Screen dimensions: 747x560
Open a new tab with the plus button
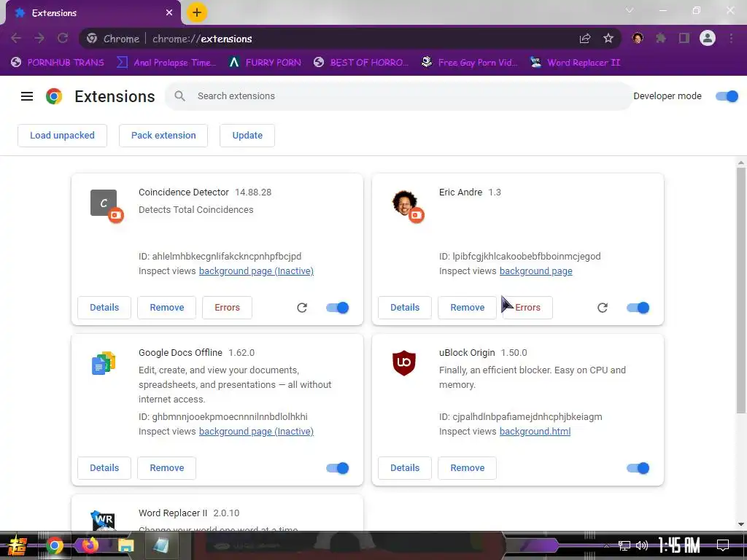click(197, 12)
